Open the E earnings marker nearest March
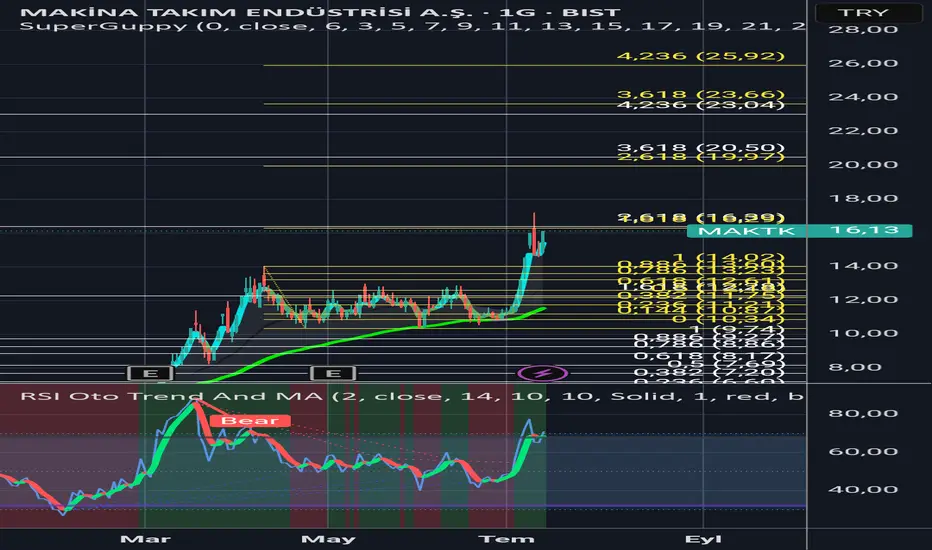Image resolution: width=932 pixels, height=550 pixels. [x=150, y=373]
